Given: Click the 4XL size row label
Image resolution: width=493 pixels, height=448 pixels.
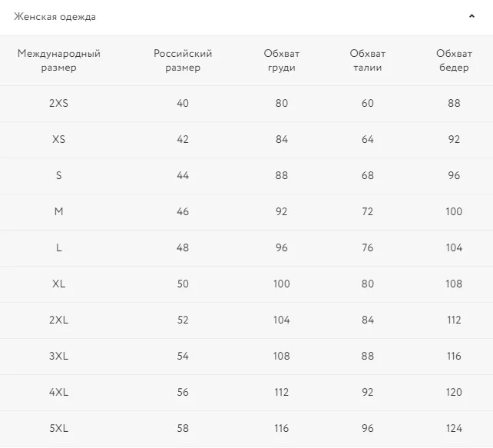Looking at the screenshot, I should coord(59,393).
